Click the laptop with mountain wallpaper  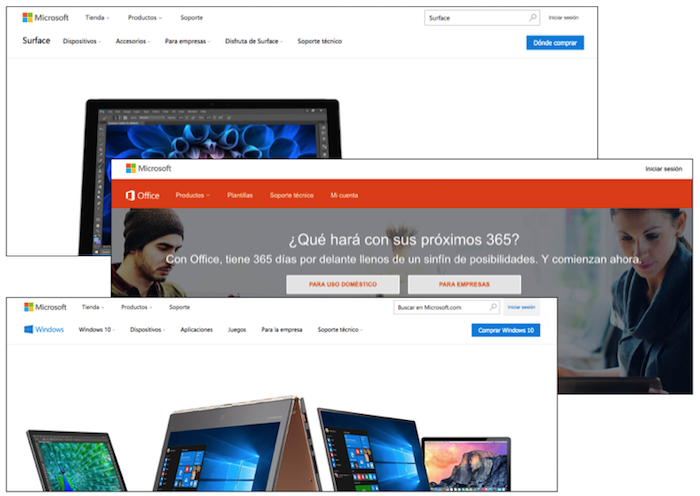(467, 464)
